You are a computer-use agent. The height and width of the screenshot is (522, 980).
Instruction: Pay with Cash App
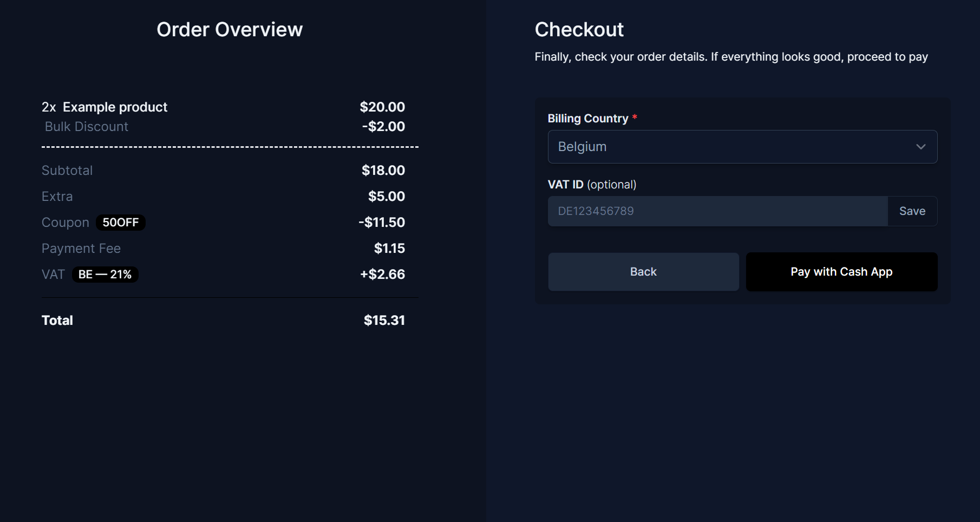(841, 272)
